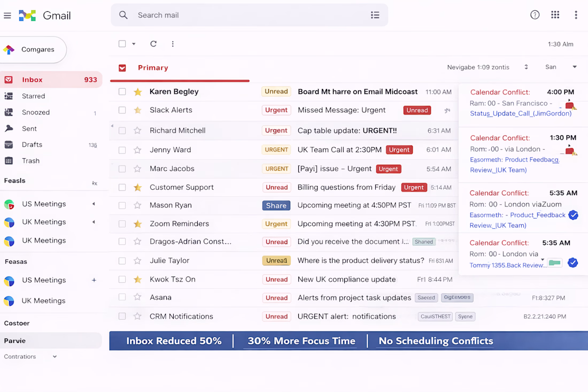Viewport: 588px width, 392px height.
Task: Click blue checkmark beside Product_Feedback conflict
Action: click(x=573, y=215)
